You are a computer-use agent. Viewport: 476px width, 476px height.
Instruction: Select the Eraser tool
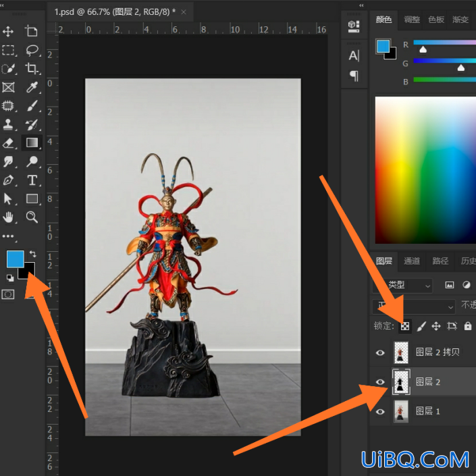[x=8, y=143]
